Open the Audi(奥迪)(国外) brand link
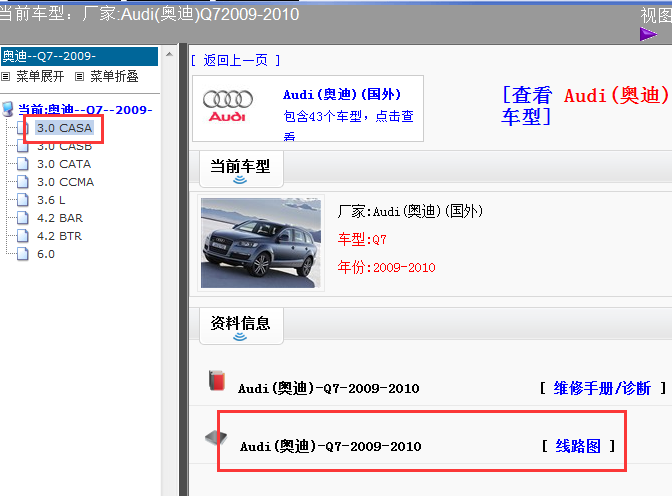 [342, 94]
